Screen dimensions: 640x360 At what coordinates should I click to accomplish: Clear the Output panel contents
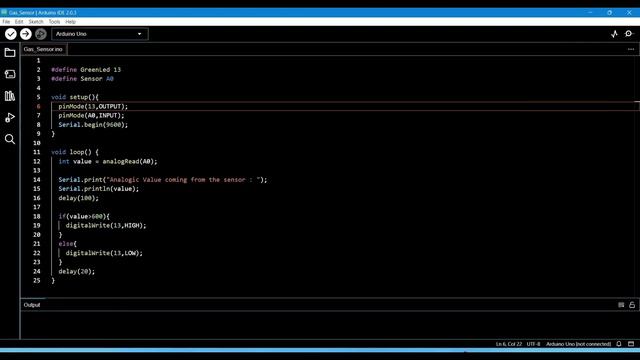tap(621, 305)
